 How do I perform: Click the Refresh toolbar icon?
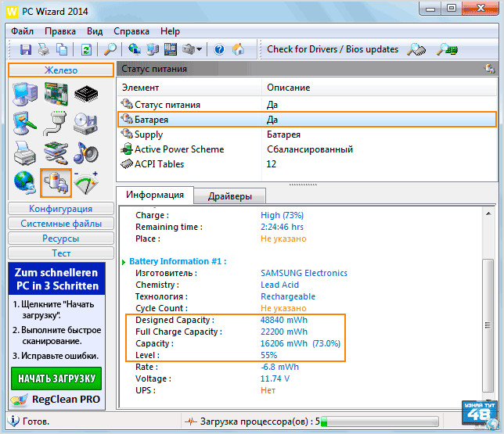pos(86,50)
